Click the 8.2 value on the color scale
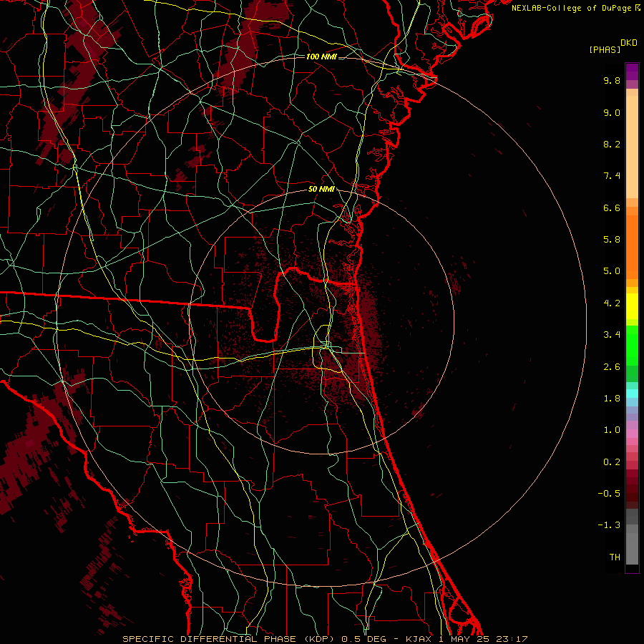The image size is (644, 644). click(x=612, y=144)
